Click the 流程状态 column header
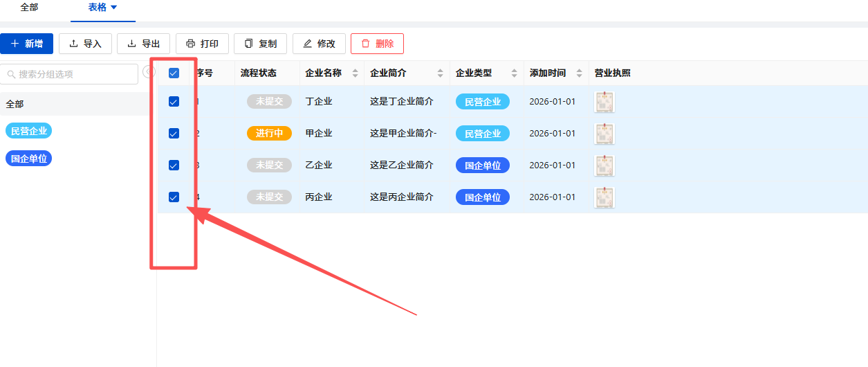The image size is (868, 367). [259, 73]
